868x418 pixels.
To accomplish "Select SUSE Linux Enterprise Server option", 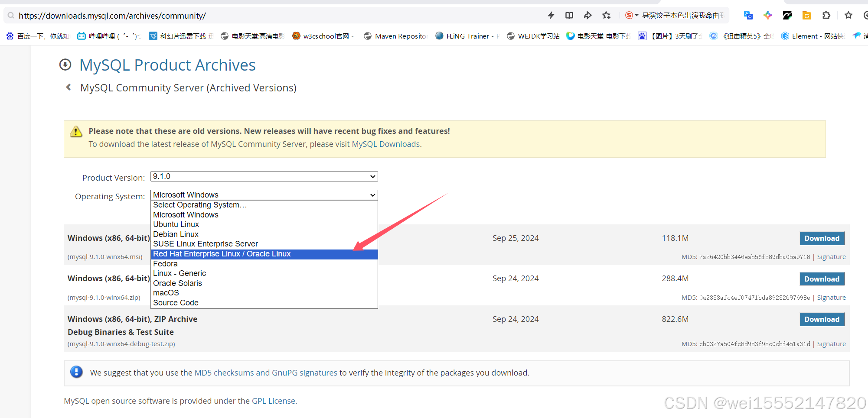I will point(264,244).
